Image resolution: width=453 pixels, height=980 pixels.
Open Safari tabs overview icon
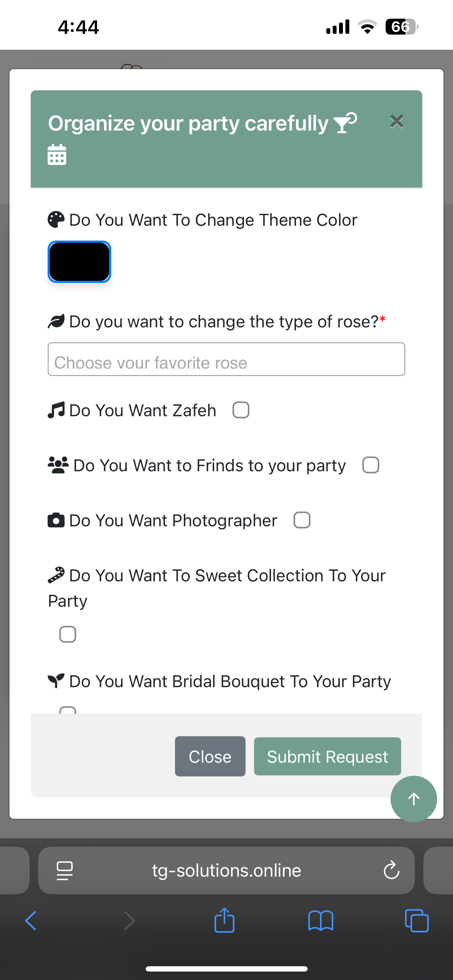point(417,921)
